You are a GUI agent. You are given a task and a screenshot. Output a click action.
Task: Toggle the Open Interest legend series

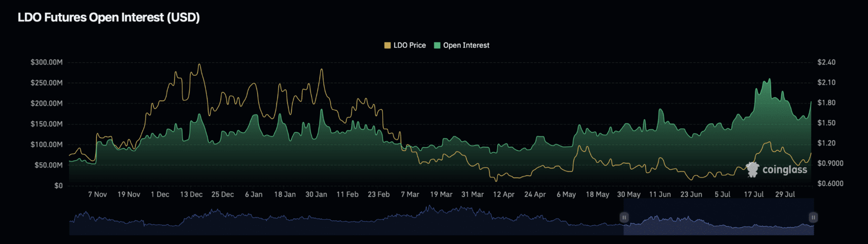click(462, 45)
